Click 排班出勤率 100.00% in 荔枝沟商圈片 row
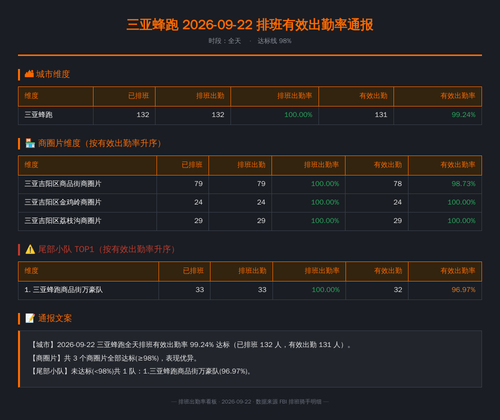This screenshot has width=500, height=420. [x=325, y=221]
